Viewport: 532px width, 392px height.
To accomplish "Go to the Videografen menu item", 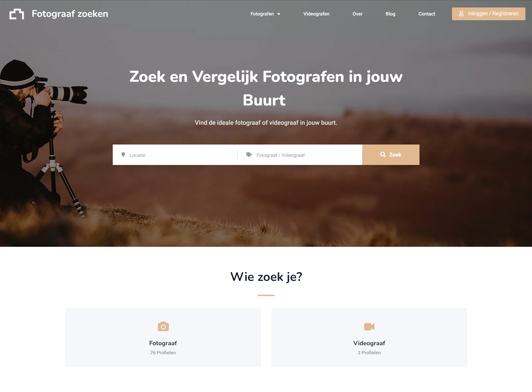I will click(316, 14).
